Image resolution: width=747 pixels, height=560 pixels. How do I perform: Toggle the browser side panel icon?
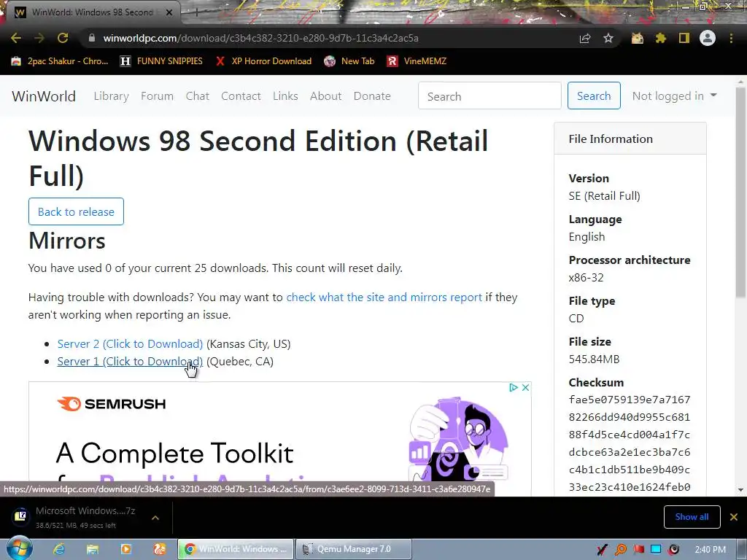(x=684, y=38)
